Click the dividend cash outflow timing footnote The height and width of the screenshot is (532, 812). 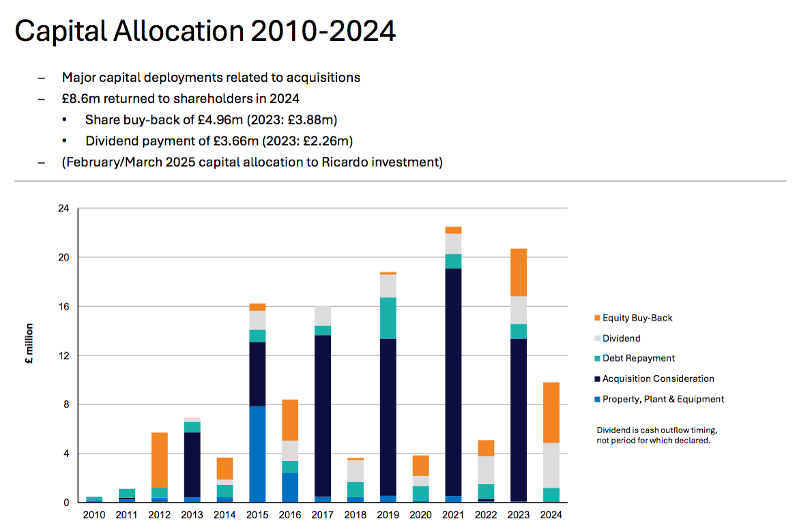coord(656,436)
